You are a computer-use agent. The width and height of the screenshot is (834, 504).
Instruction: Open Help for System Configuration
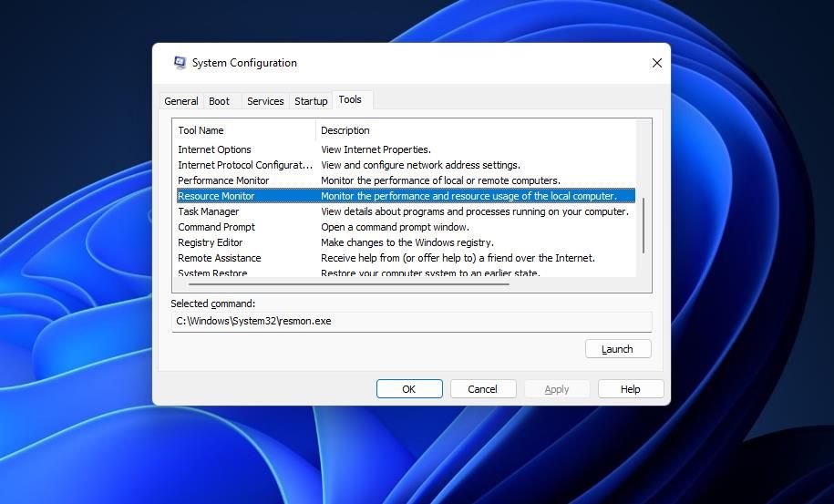pyautogui.click(x=631, y=388)
